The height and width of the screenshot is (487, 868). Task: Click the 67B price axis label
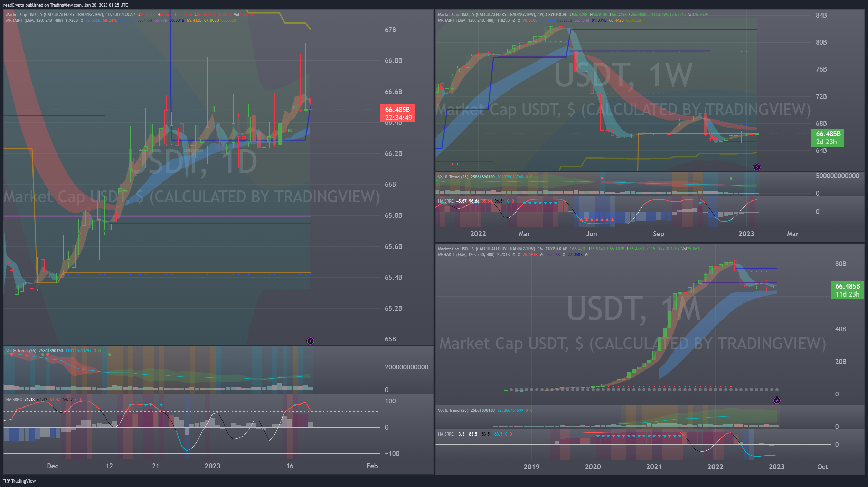[x=390, y=30]
